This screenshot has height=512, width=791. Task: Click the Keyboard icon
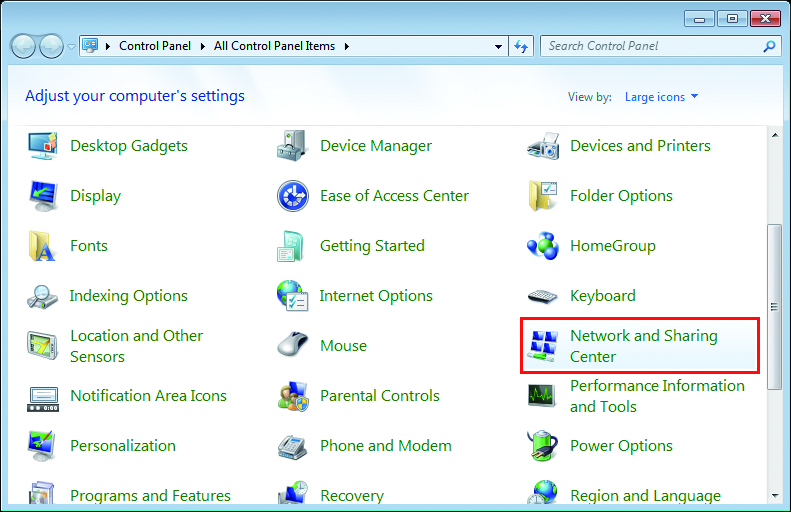[x=542, y=296]
